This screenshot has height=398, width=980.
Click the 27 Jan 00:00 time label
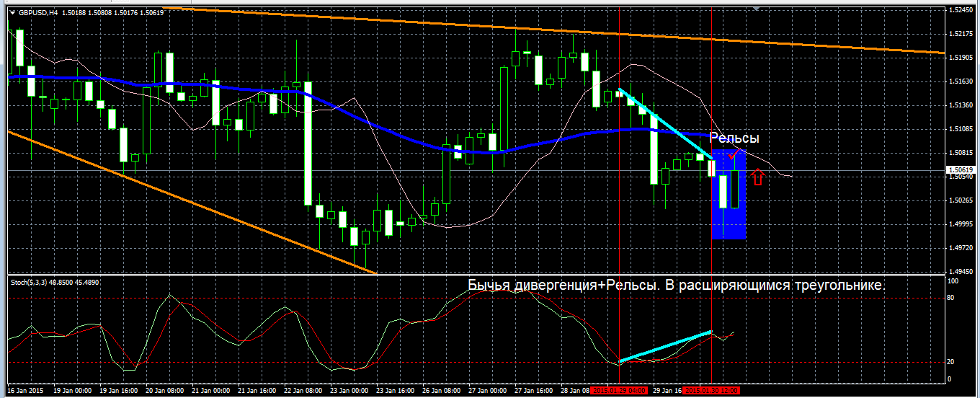(489, 390)
